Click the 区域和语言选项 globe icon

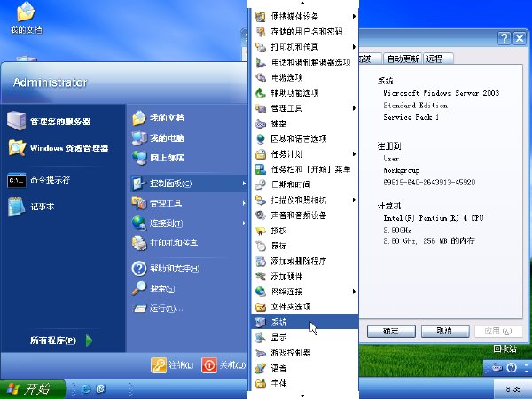click(260, 139)
